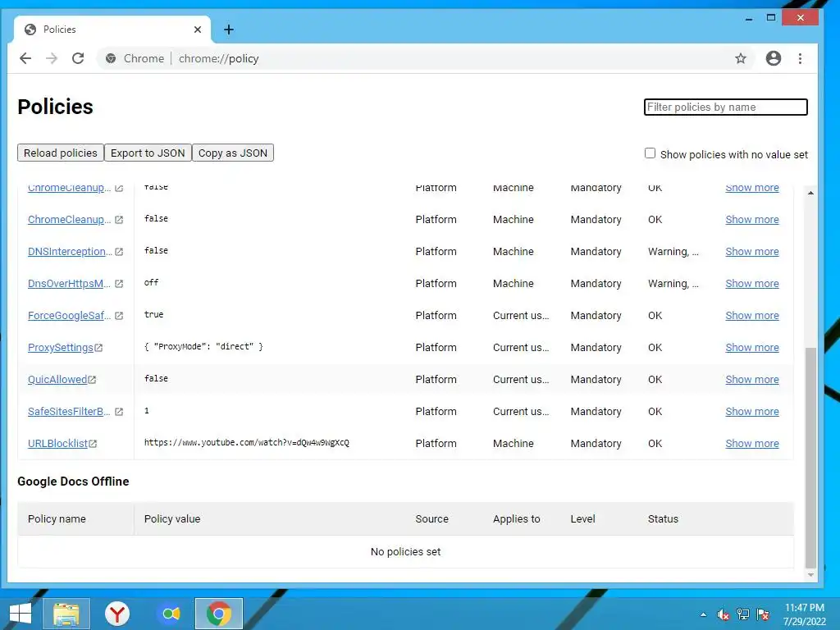Open external docs icon beside DNSInterception policy
Image resolution: width=840 pixels, height=630 pixels.
119,252
